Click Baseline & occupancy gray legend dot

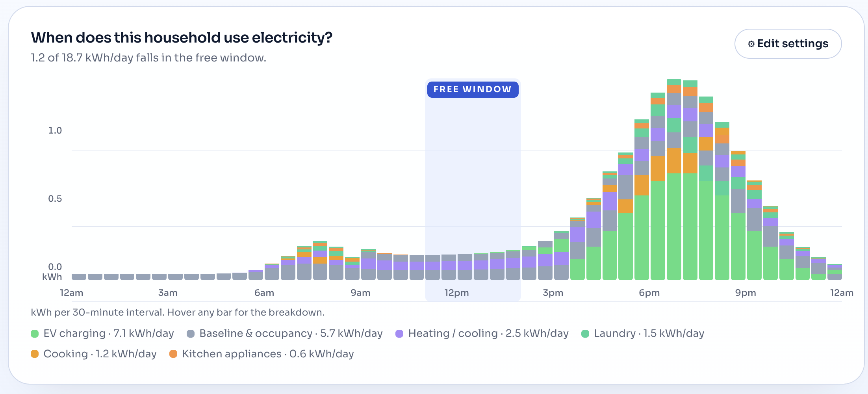point(191,334)
